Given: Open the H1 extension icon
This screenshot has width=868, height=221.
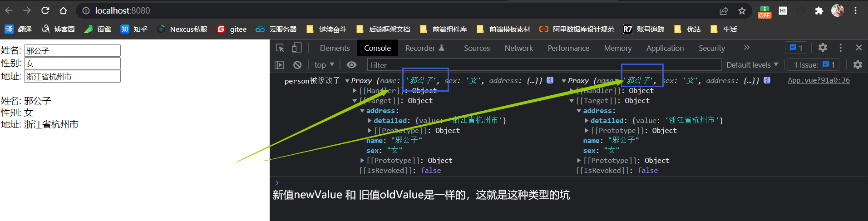Looking at the screenshot, I should click(x=783, y=10).
